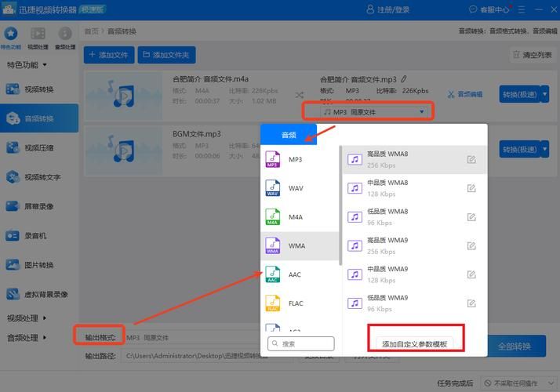Edit the 中品质 WMA9 preset parameters
This screenshot has width=560, height=392.
click(471, 274)
